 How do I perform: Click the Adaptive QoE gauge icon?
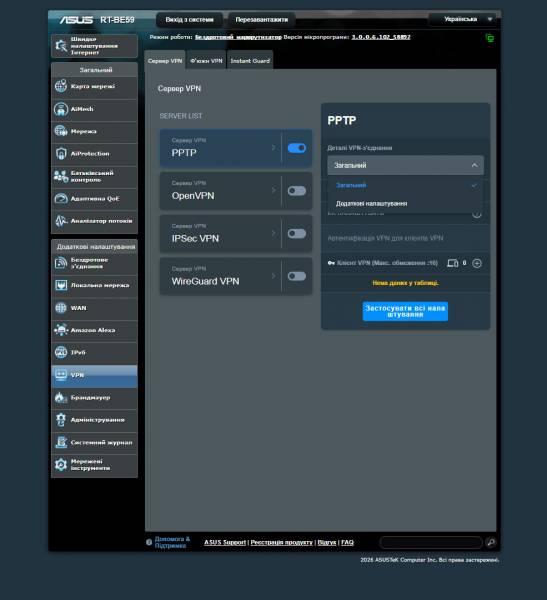coord(61,199)
